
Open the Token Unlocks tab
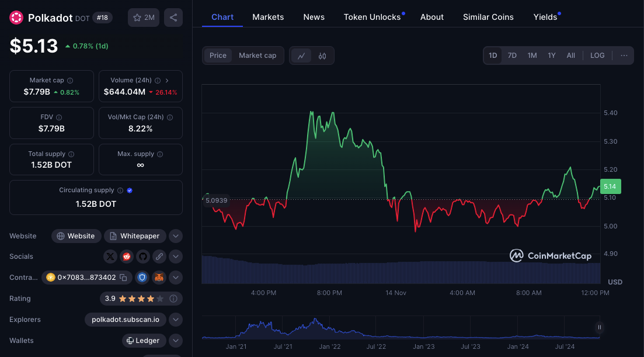372,17
